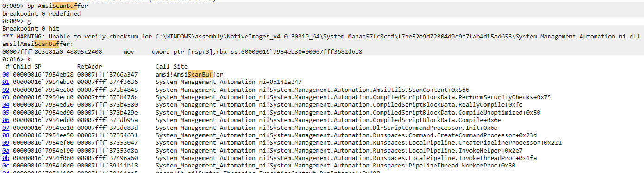Click return address 00007fff`37353d8a
Viewport: 644px width, 173px height.
(107, 150)
